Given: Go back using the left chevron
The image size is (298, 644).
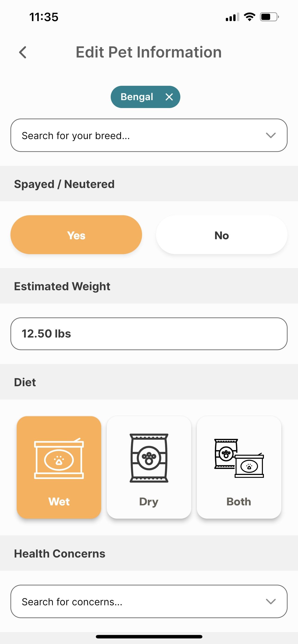Looking at the screenshot, I should [23, 52].
